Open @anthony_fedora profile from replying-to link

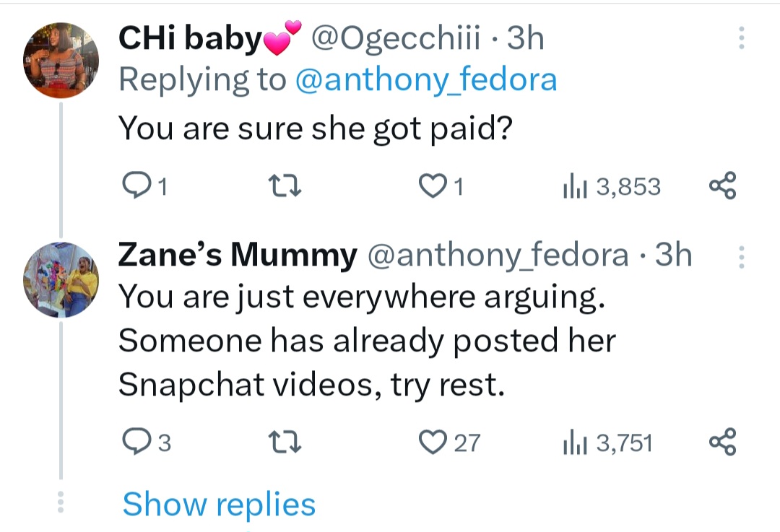tap(425, 79)
